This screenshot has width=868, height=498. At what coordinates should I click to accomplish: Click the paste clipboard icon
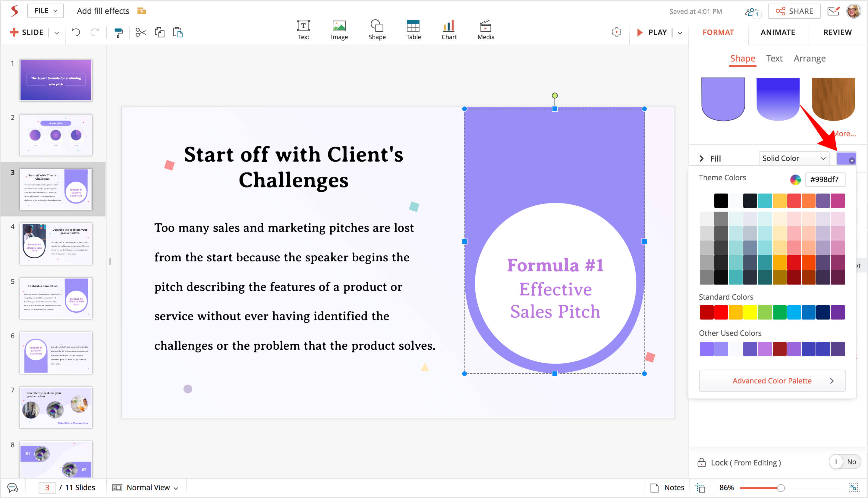click(x=178, y=33)
